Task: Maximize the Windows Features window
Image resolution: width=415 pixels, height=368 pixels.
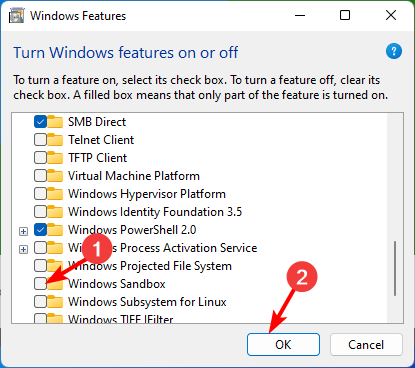Action: coord(345,15)
